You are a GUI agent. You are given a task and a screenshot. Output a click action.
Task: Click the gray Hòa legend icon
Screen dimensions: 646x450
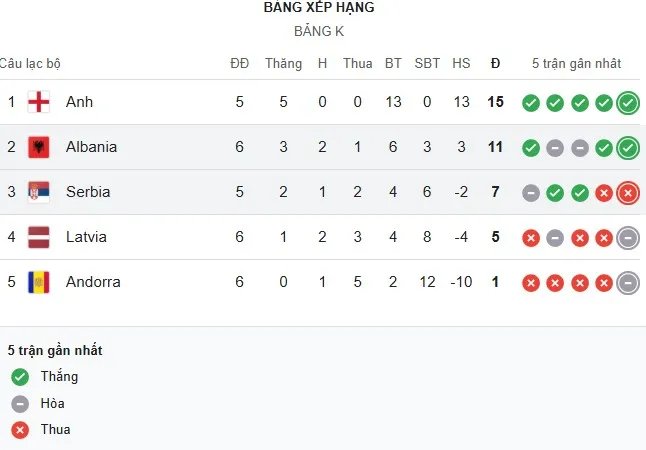tap(20, 403)
